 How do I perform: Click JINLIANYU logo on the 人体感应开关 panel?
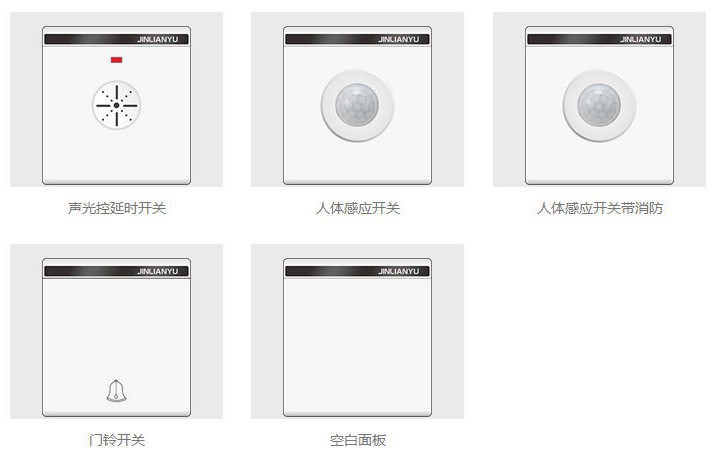click(399, 39)
